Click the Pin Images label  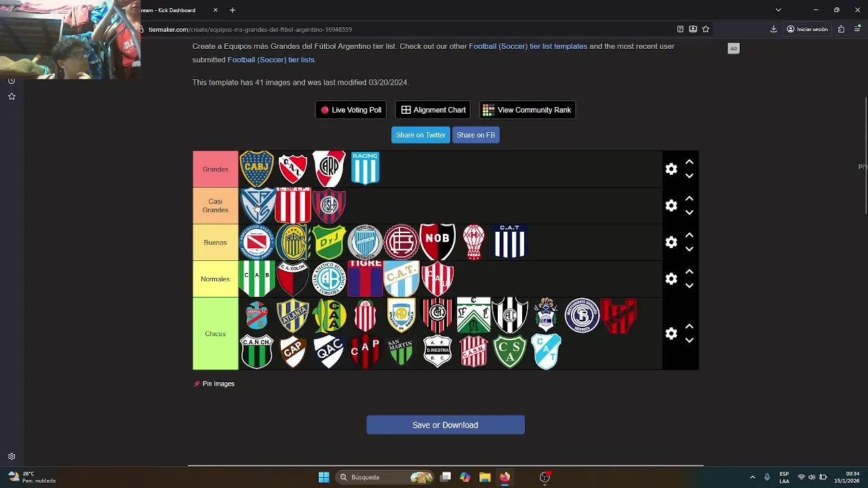(218, 384)
